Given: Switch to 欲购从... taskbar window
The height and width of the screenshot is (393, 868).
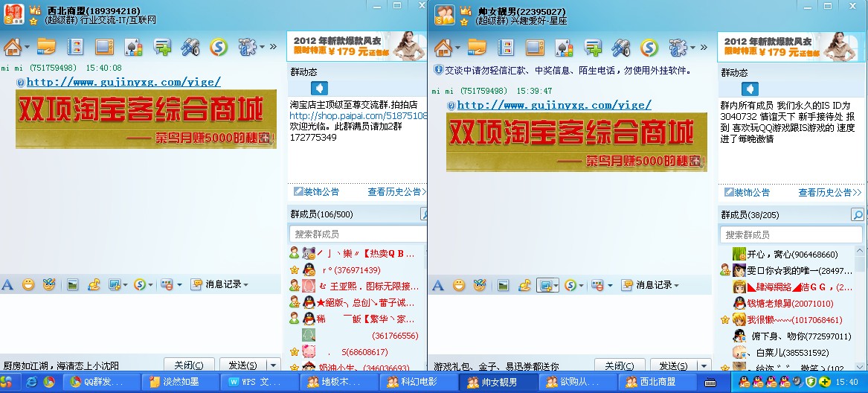Looking at the screenshot, I should point(577,382).
